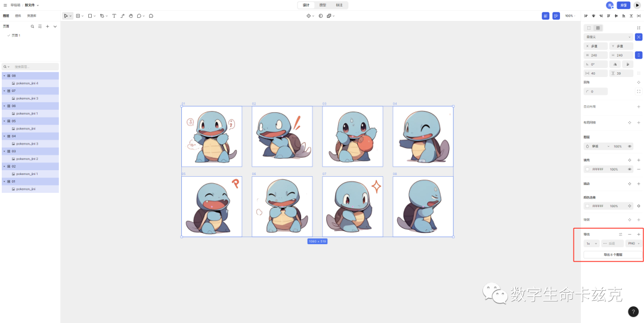Select the Pen tool
The image size is (644, 323).
pos(102,16)
